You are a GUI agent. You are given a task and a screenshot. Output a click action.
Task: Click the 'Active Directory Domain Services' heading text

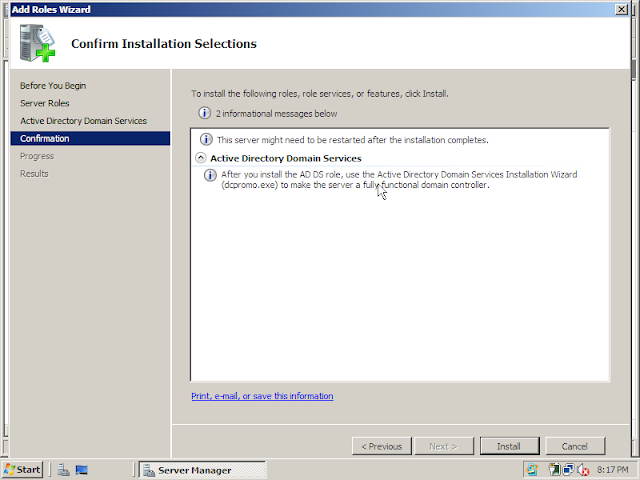286,158
